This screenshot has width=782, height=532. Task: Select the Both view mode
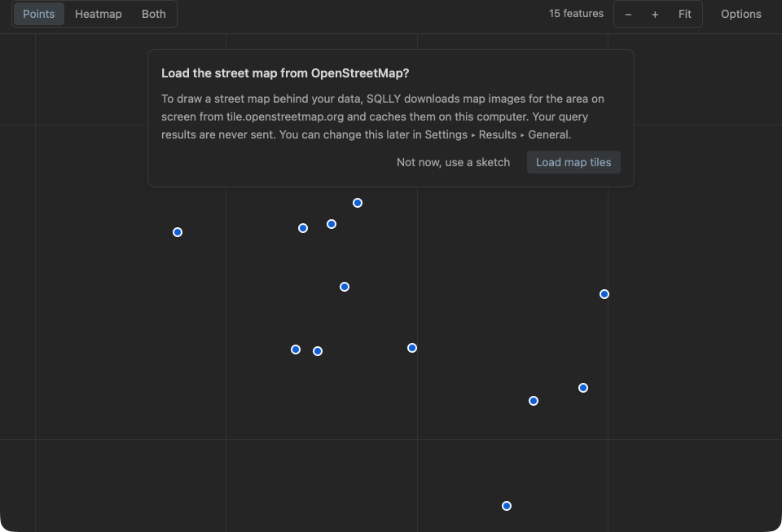tap(154, 14)
